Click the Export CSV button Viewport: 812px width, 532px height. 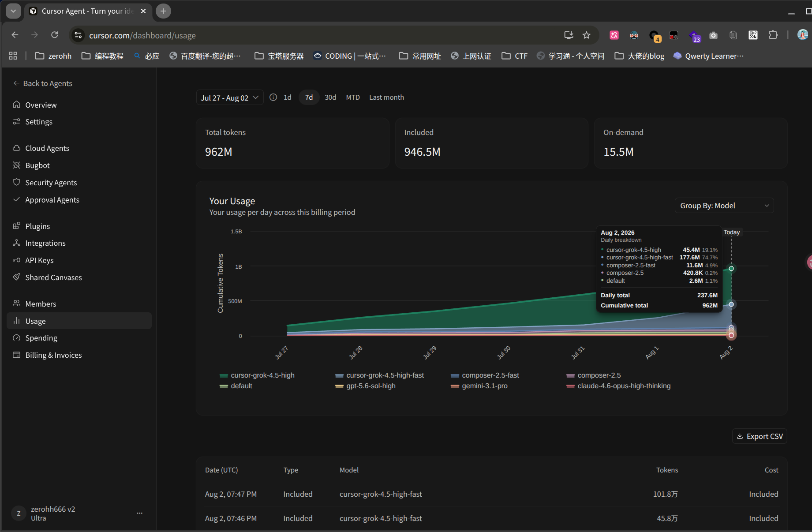coord(760,436)
